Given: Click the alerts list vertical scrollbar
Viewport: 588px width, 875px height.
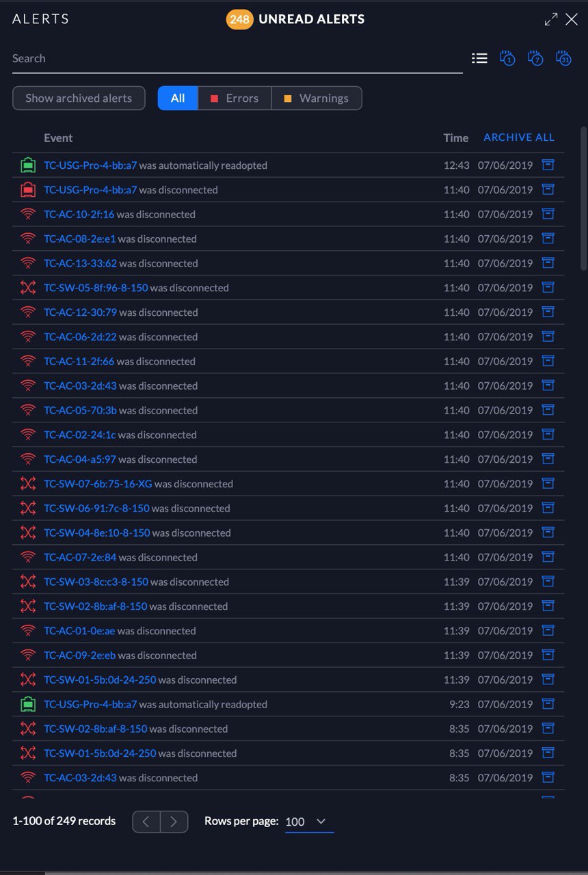Looking at the screenshot, I should click(x=583, y=198).
